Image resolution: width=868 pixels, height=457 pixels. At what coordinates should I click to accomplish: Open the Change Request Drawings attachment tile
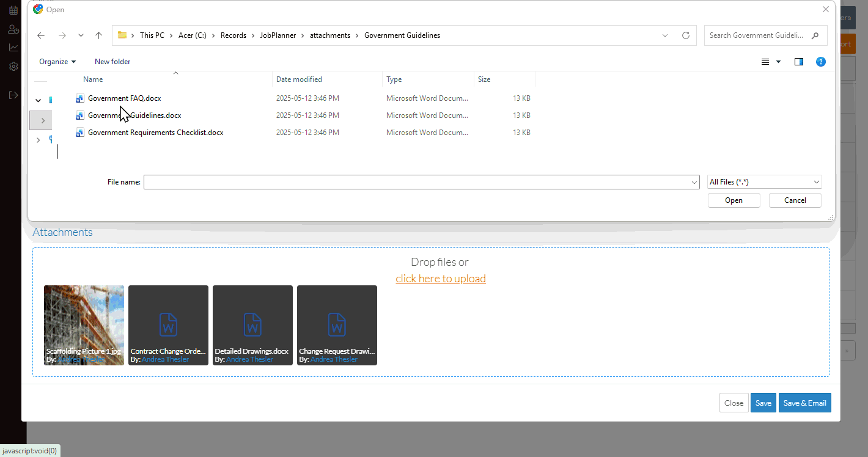(337, 325)
